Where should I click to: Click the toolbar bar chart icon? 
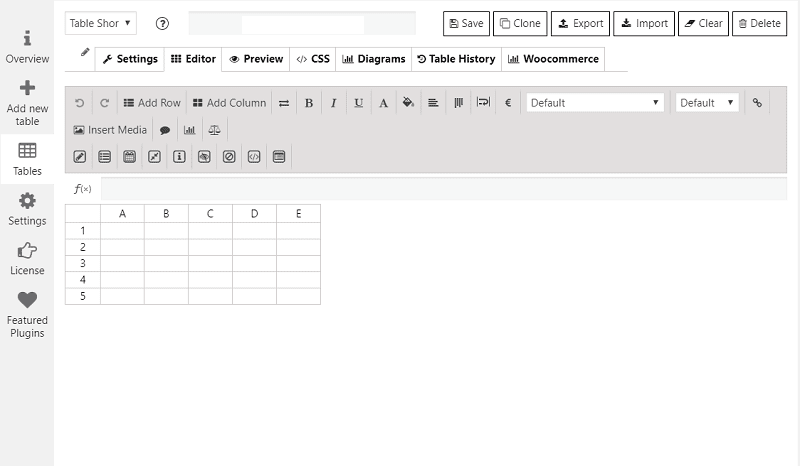[x=189, y=130]
